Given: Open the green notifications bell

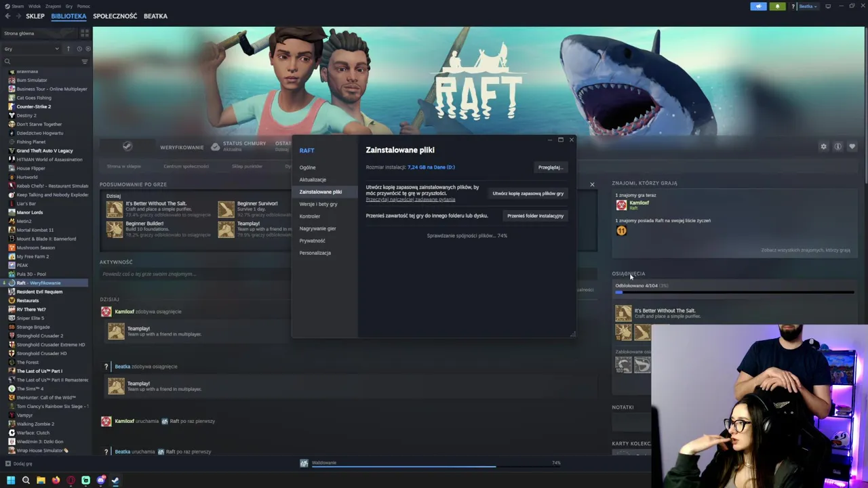Looking at the screenshot, I should tap(777, 6).
